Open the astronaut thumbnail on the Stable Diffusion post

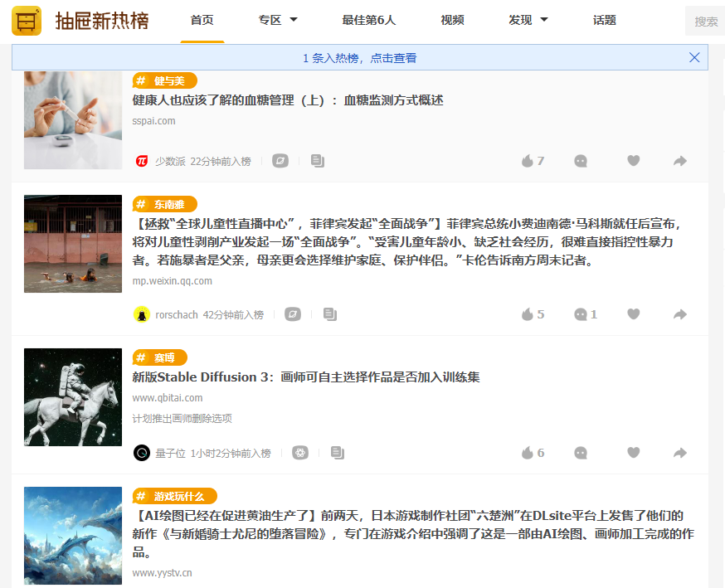72,397
